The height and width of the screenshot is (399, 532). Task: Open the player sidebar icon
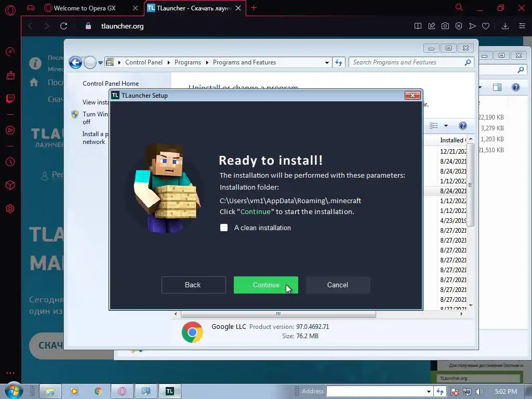point(10,130)
